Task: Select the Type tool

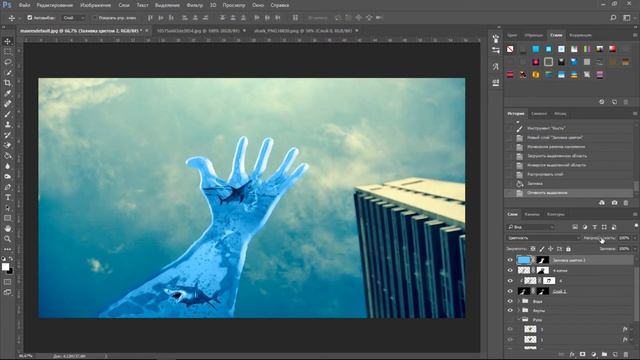Action: (x=8, y=198)
